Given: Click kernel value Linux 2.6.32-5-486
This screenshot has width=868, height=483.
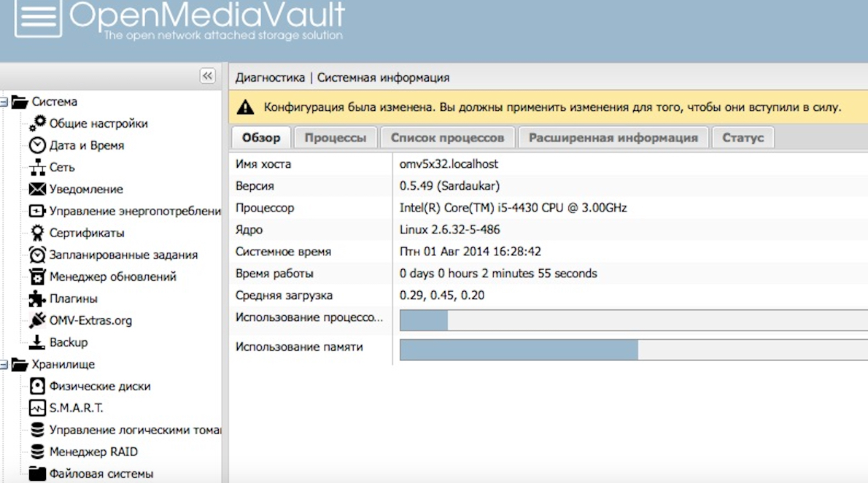Looking at the screenshot, I should click(449, 229).
